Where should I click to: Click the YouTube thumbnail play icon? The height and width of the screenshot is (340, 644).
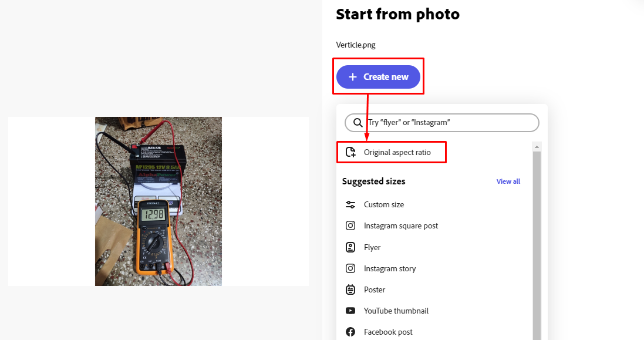(350, 311)
